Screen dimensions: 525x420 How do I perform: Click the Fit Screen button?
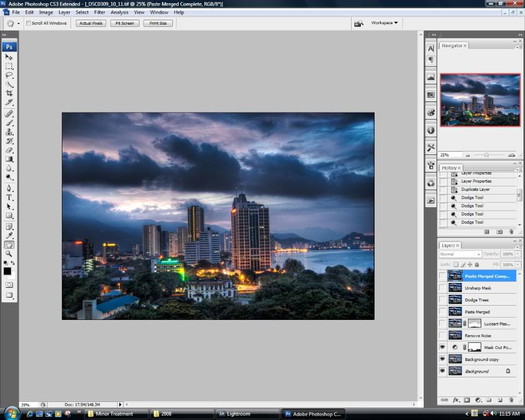point(124,24)
